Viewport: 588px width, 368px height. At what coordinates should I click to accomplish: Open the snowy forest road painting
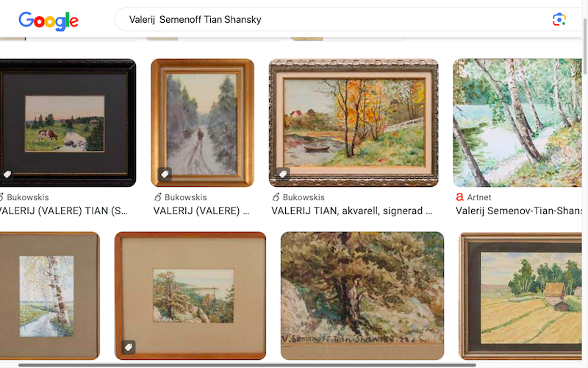click(203, 123)
